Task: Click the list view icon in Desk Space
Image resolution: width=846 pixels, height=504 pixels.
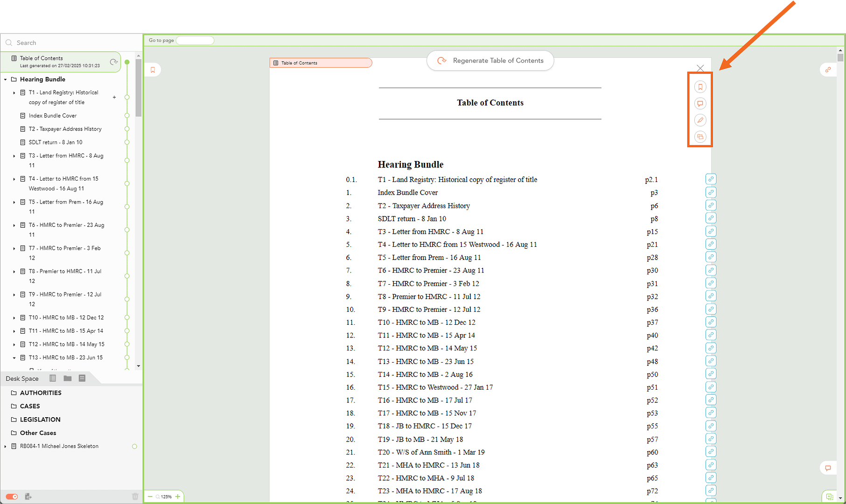Action: coord(53,378)
